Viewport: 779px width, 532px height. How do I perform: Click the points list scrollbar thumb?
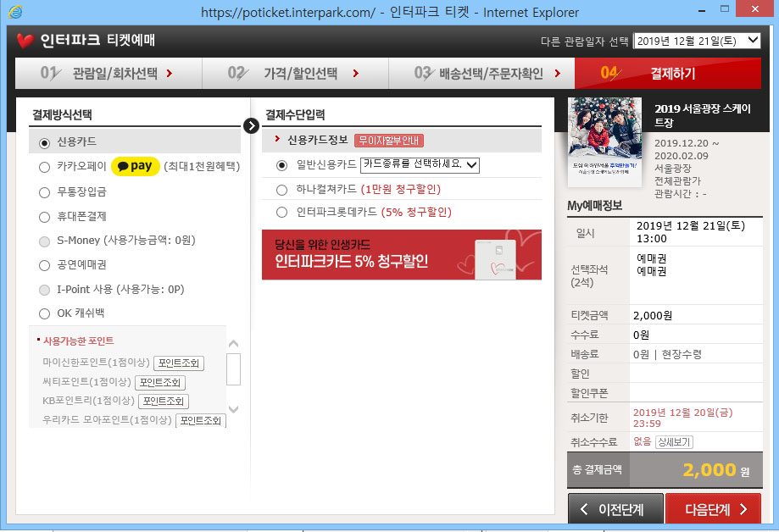[x=233, y=369]
